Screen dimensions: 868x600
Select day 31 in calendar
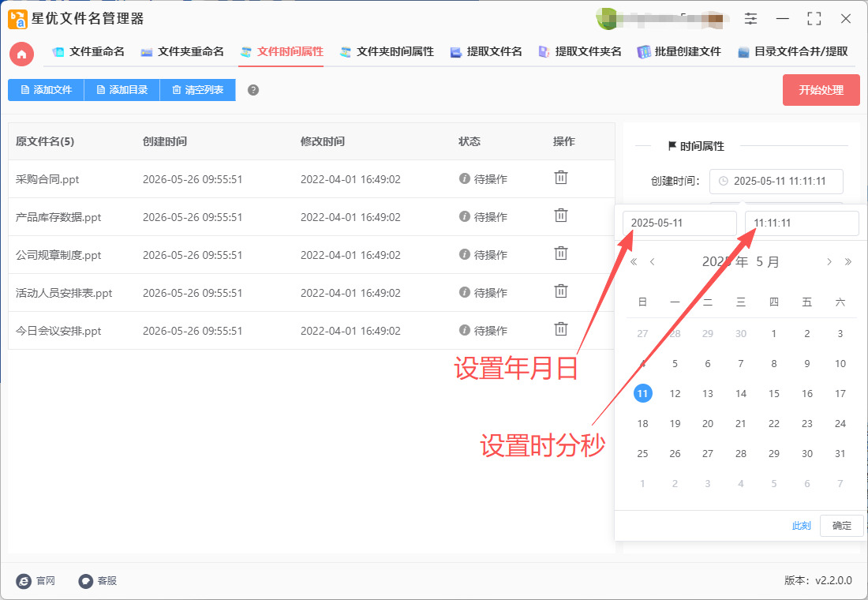click(840, 453)
